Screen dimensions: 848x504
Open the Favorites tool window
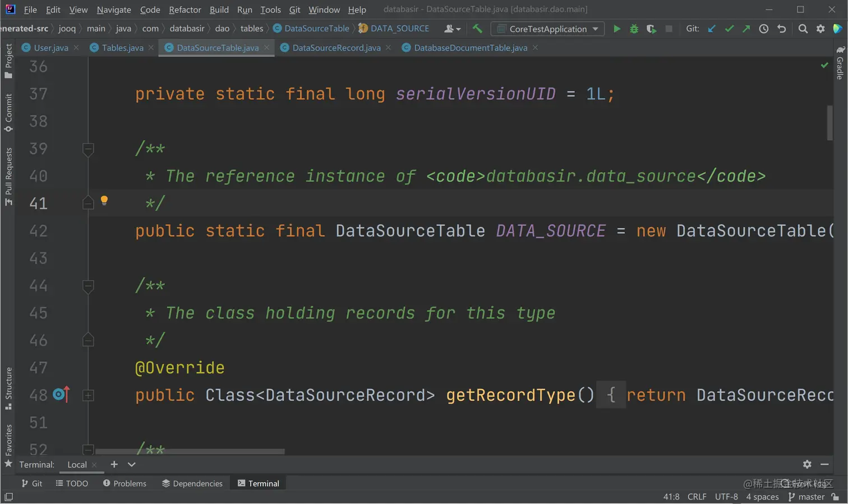[8, 446]
